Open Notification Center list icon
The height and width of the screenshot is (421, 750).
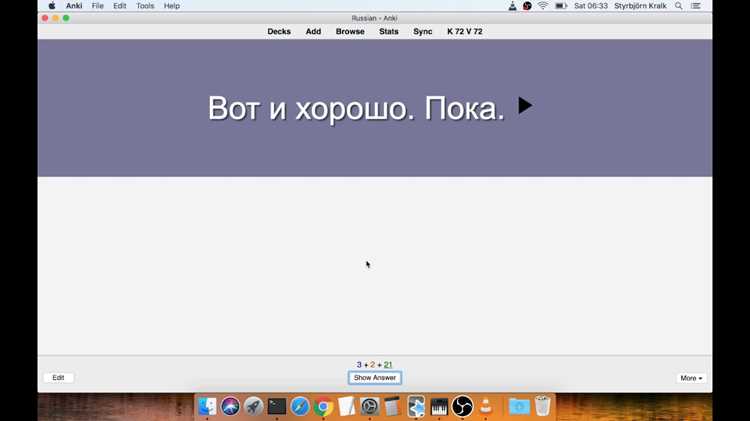pyautogui.click(x=696, y=6)
